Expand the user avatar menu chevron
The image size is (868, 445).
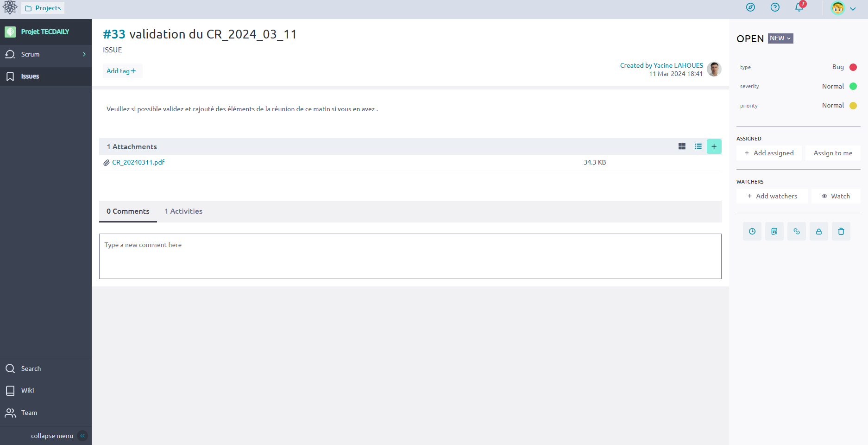[x=853, y=8]
